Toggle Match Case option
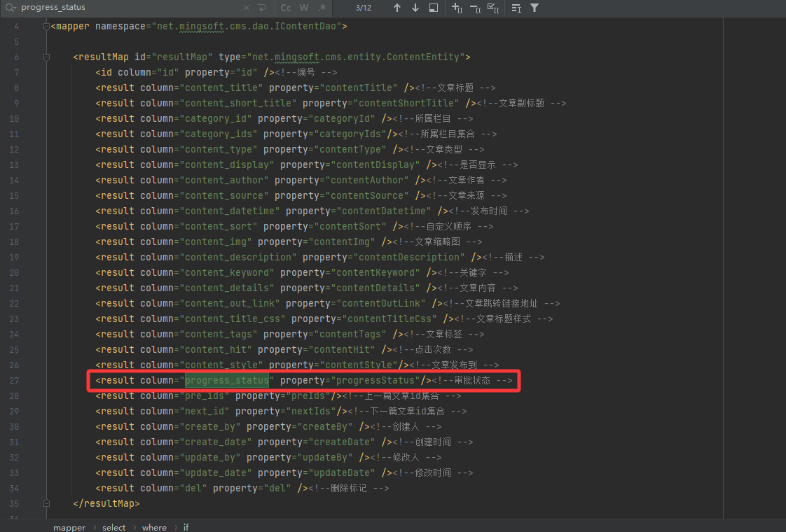This screenshot has height=532, width=786. [286, 8]
